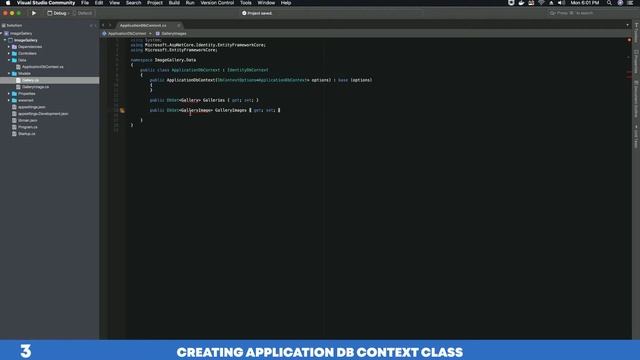Open the Search menu
Screen dimensions: 640x360
pyautogui.click(x=133, y=3)
